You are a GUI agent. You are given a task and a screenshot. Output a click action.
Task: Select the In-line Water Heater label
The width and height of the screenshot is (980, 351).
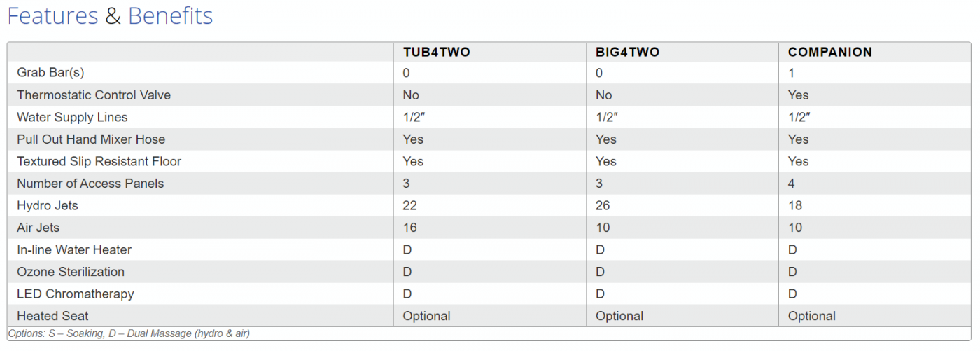pos(74,249)
